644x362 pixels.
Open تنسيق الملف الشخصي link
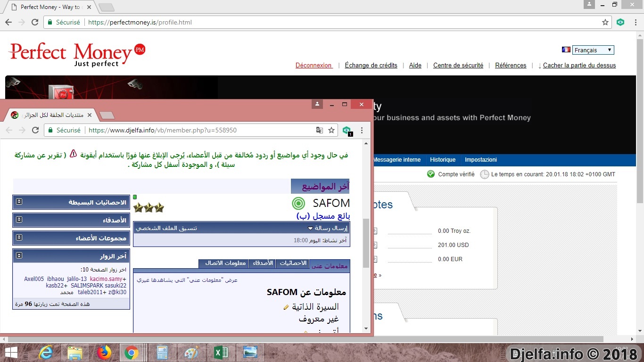(x=166, y=228)
